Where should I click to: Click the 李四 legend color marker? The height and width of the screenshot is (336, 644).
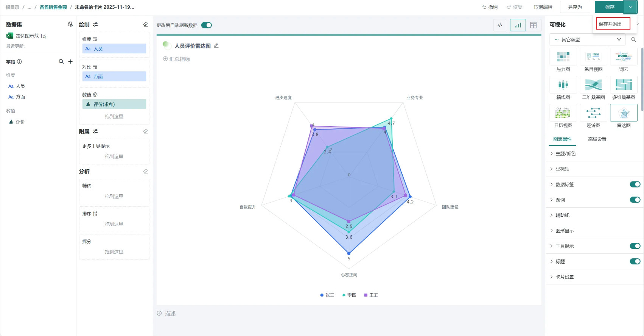(x=344, y=295)
